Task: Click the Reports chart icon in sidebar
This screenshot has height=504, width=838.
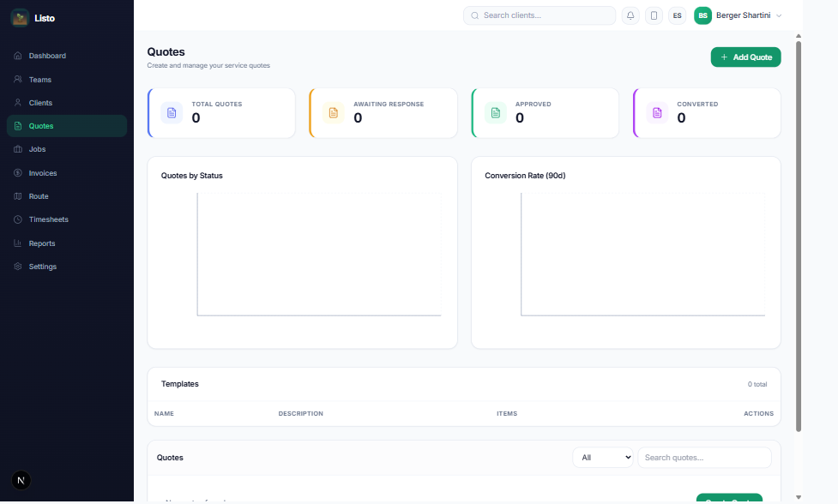Action: coord(18,243)
